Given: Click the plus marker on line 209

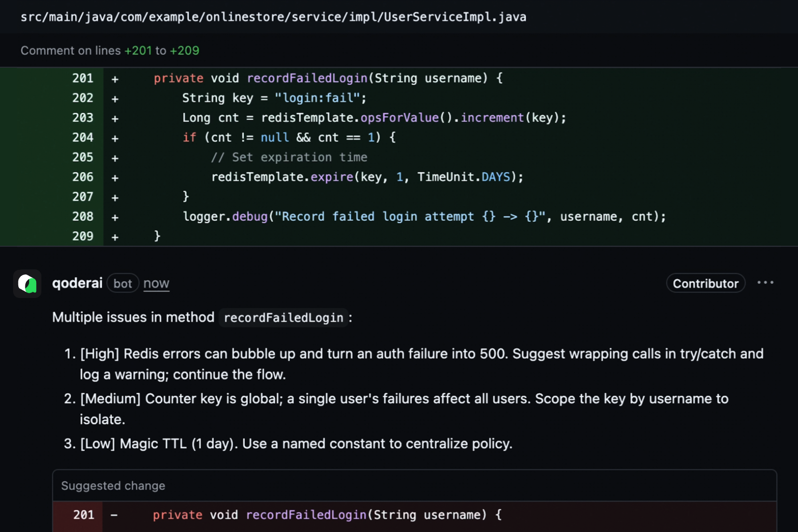Looking at the screenshot, I should [114, 236].
